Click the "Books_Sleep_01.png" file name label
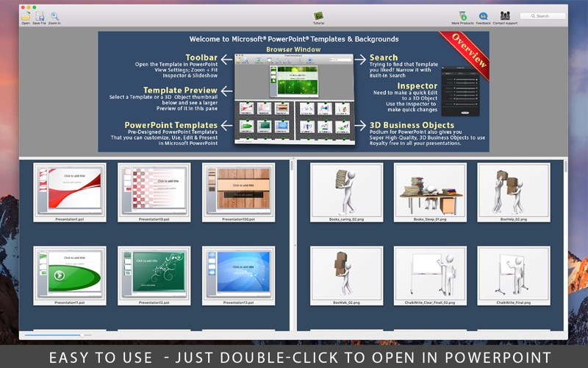 pyautogui.click(x=430, y=219)
